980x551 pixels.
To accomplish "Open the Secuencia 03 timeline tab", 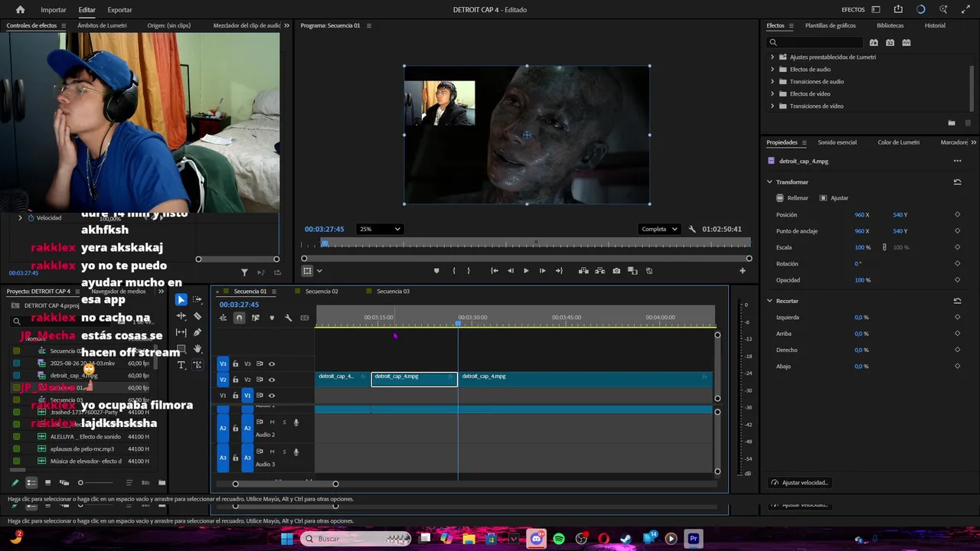I will click(x=393, y=292).
